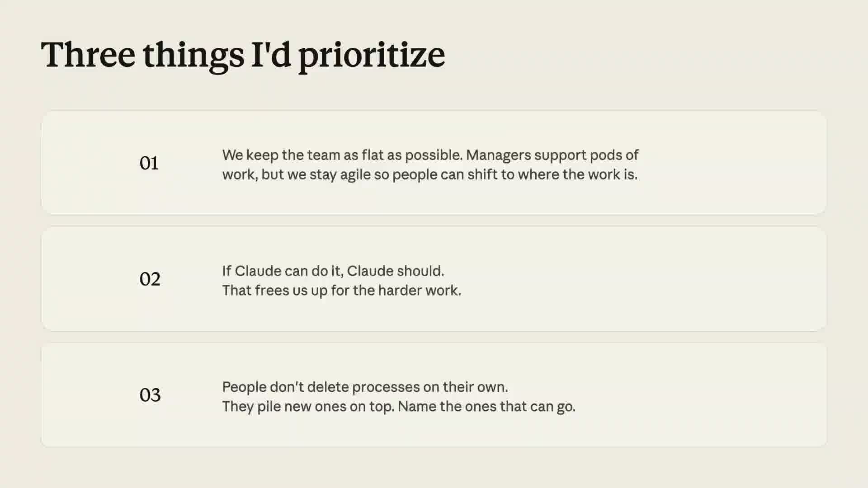The image size is (868, 488).
Task: Click the line starting 'work, but we stay agile'
Action: click(429, 174)
